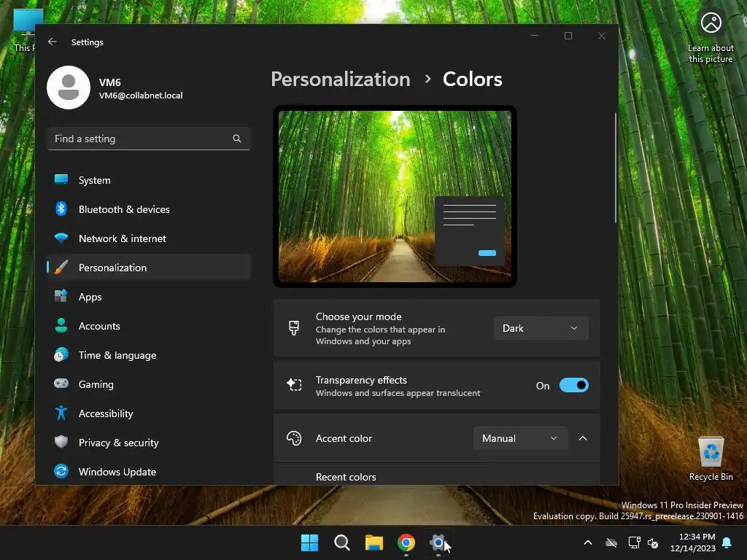The image size is (747, 560).
Task: Go to Accessibility settings
Action: pyautogui.click(x=149, y=413)
